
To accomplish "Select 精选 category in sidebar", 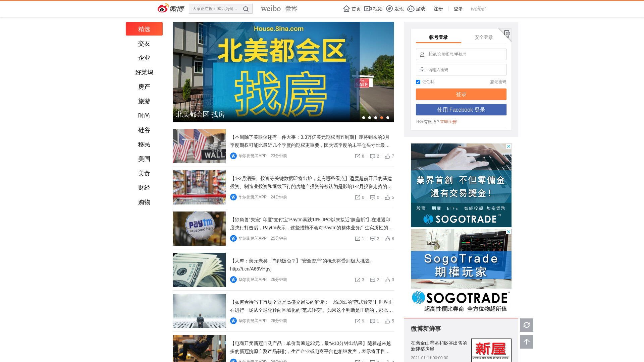I will tap(144, 29).
